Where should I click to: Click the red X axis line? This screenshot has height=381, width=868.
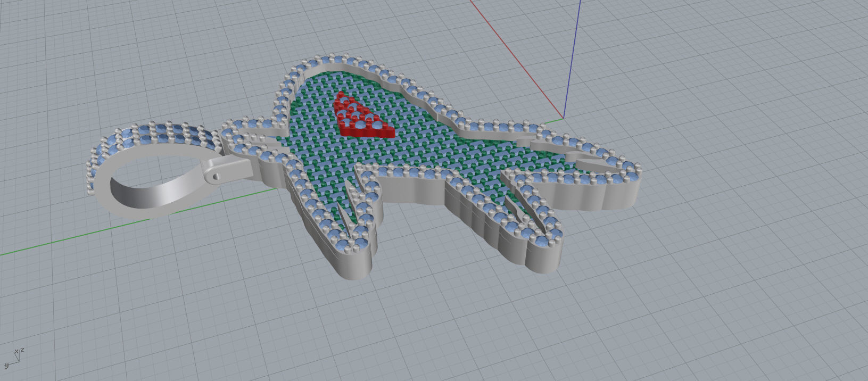pyautogui.click(x=516, y=59)
